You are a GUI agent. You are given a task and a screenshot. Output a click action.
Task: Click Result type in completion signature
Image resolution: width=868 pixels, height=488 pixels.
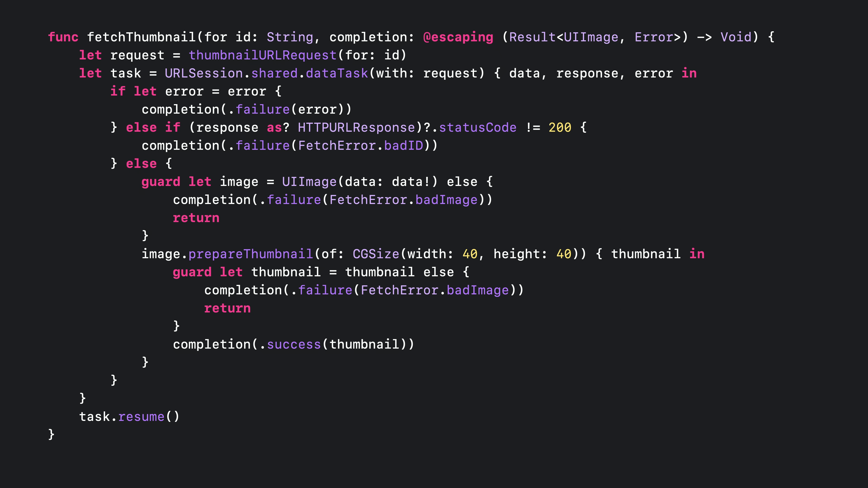pos(532,37)
